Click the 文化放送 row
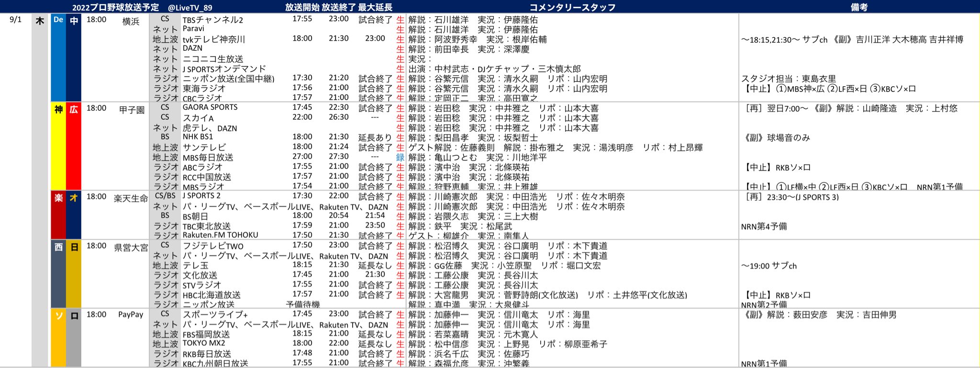The width and height of the screenshot is (980, 368). [x=200, y=276]
